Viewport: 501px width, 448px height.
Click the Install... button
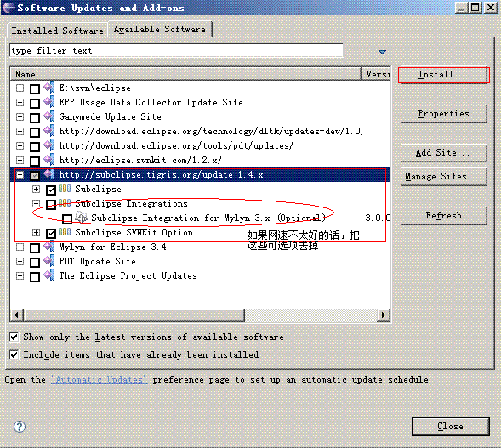443,75
